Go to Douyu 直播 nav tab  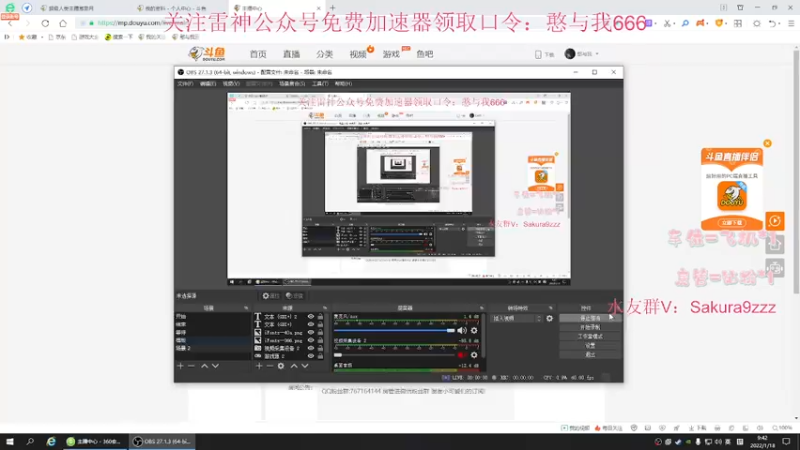pos(291,54)
